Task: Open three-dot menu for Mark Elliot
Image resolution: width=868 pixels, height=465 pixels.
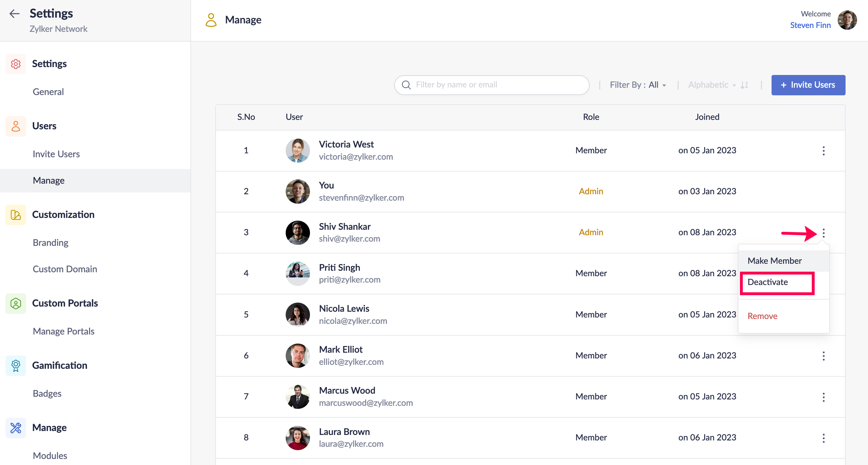Action: pyautogui.click(x=823, y=356)
